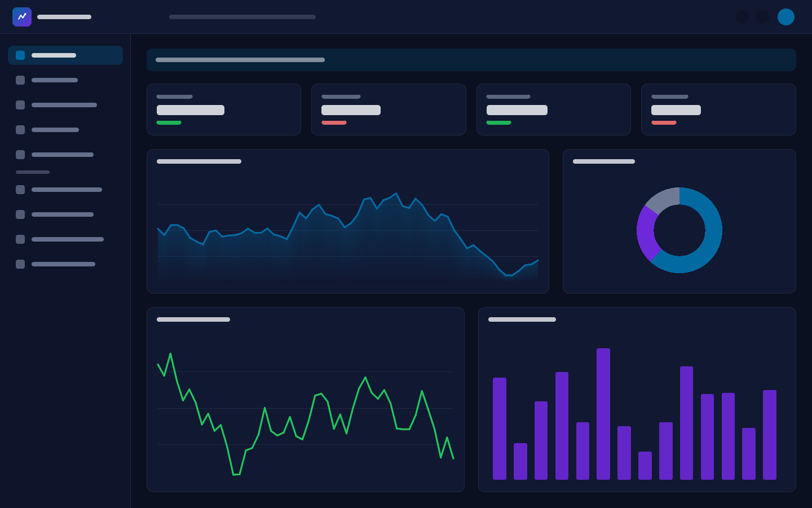Image resolution: width=812 pixels, height=508 pixels.
Task: Click the dark round button beside the avatar
Action: (x=762, y=17)
